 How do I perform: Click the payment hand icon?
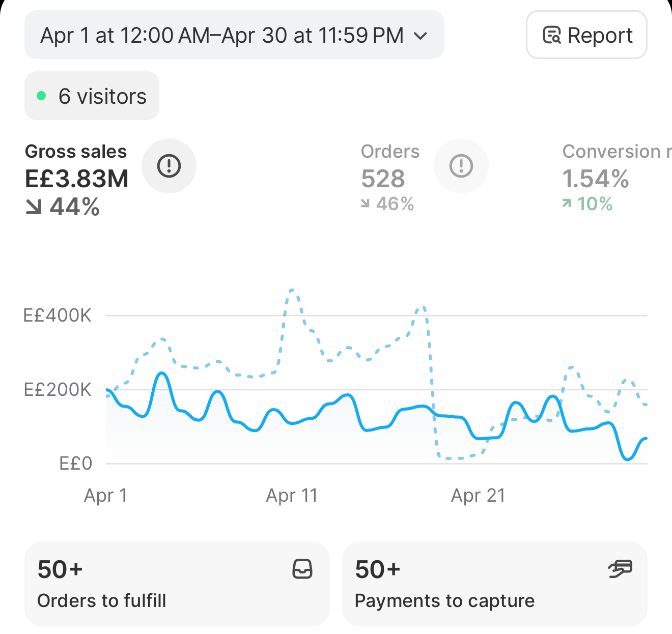tap(620, 569)
